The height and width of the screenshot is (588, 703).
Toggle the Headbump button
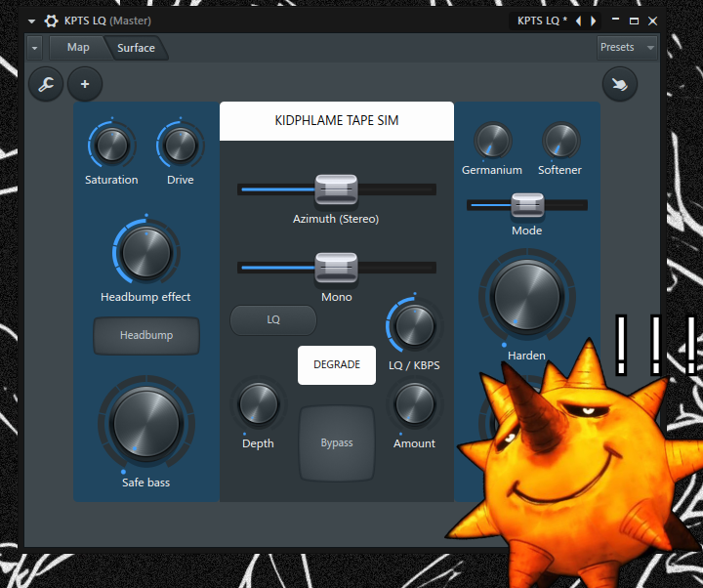coord(146,335)
